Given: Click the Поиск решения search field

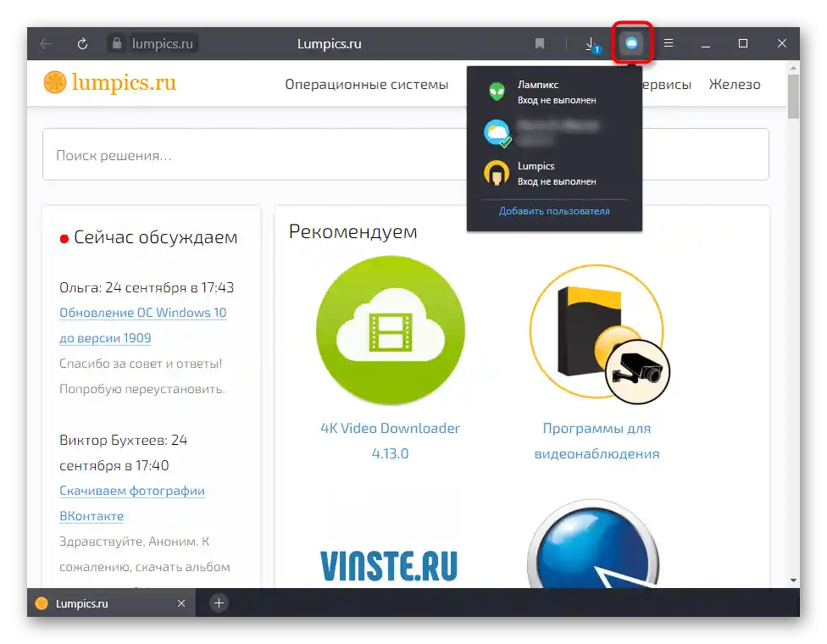Looking at the screenshot, I should coord(254,153).
